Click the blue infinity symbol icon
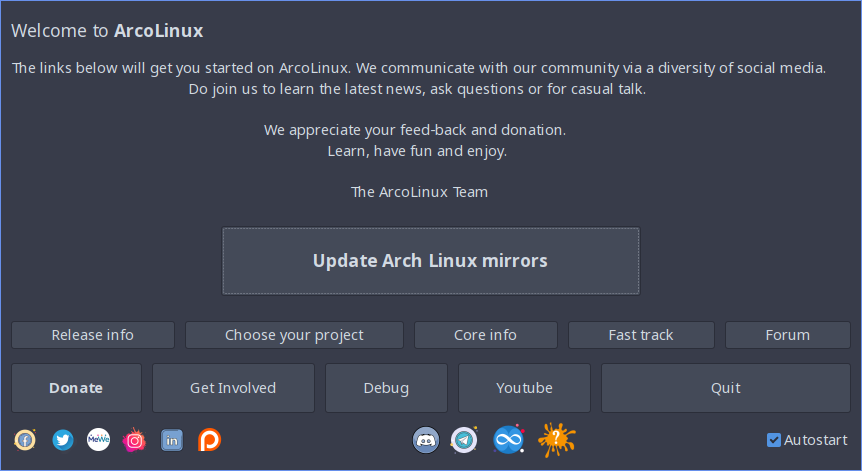862x471 pixels. coord(509,440)
